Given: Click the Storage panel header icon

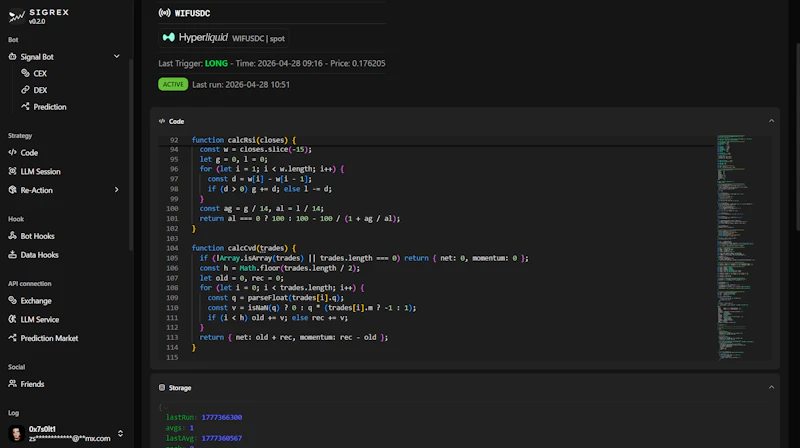Looking at the screenshot, I should (162, 388).
